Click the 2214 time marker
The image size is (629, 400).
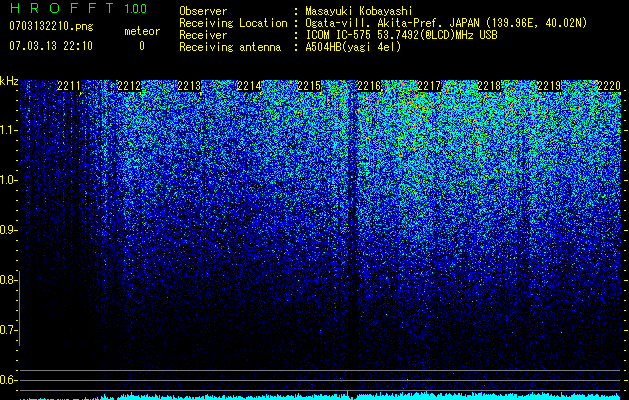pyautogui.click(x=249, y=86)
